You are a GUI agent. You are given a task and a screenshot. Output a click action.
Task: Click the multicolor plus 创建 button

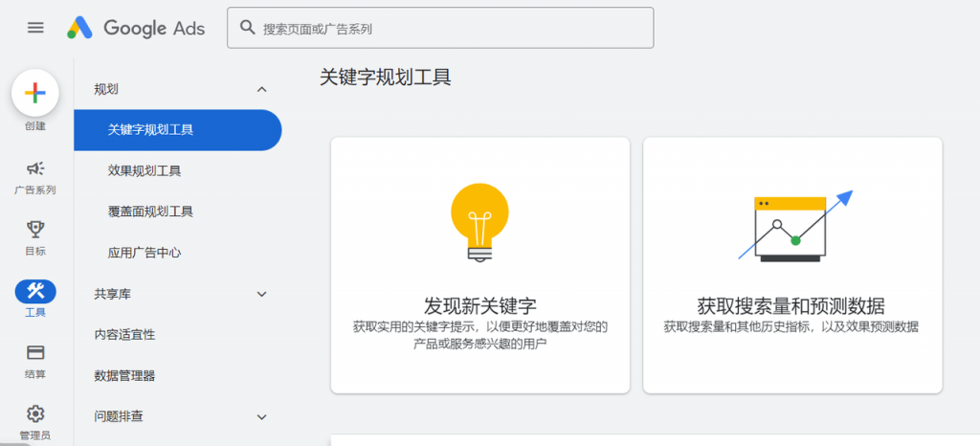pyautogui.click(x=35, y=93)
